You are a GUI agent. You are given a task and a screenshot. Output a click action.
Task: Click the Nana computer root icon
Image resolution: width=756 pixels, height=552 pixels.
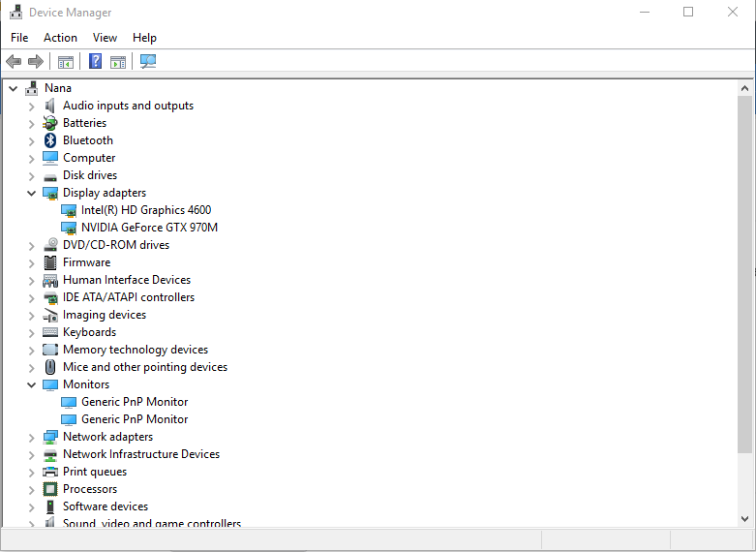pyautogui.click(x=32, y=88)
